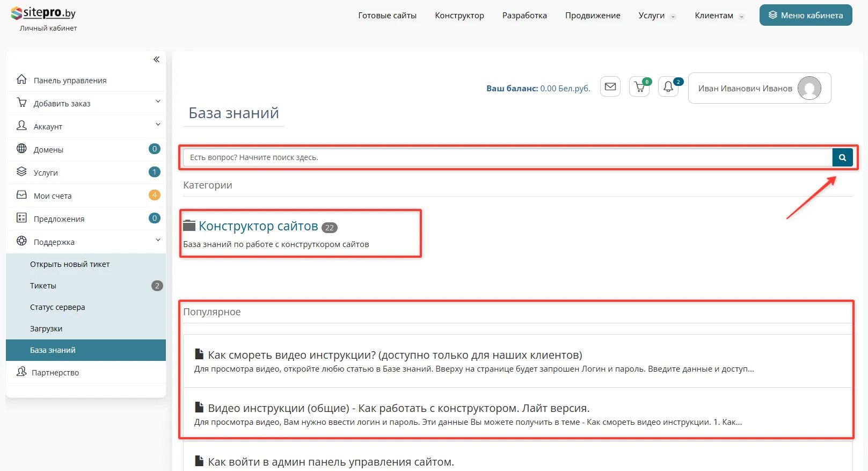Open Мои счета in the sidebar
This screenshot has width=868, height=471.
53,196
